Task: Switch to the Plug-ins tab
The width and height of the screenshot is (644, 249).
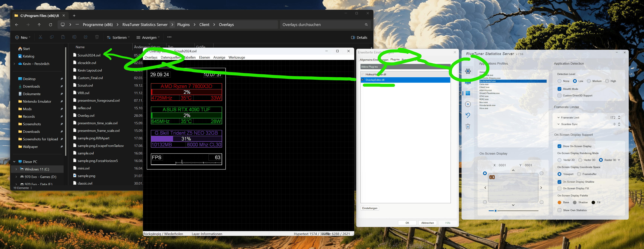Action: coord(395,60)
